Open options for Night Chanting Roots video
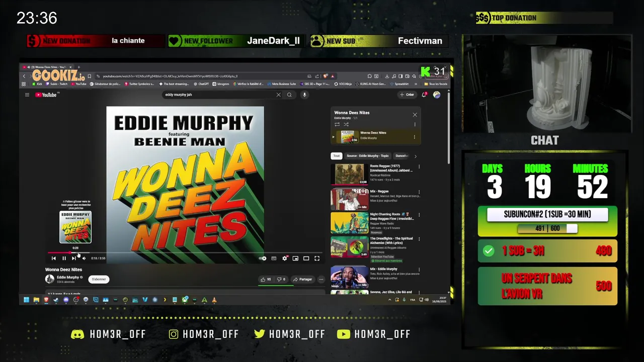644x362 pixels. point(419,216)
